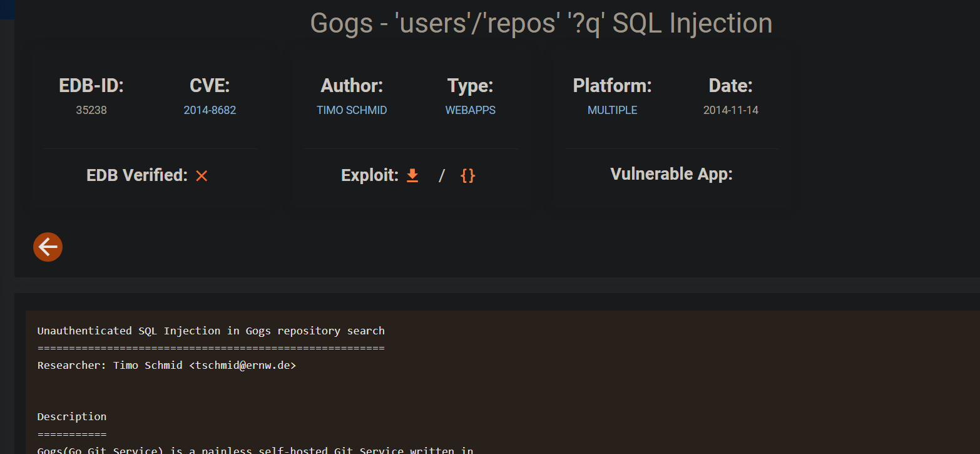Click the researcher email tschmid@ernw.de
The height and width of the screenshot is (454, 980).
[x=242, y=365]
